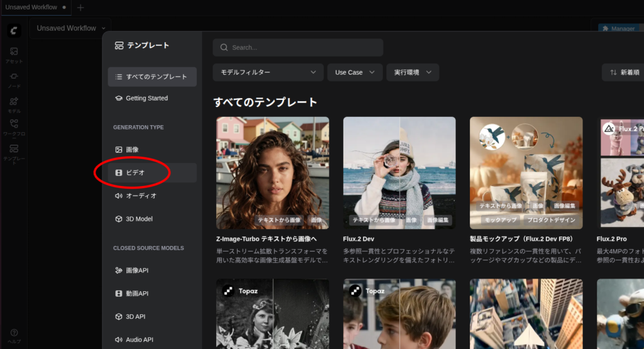The height and width of the screenshot is (349, 644).
Task: Open the 新着順 sort dropdown
Action: 624,72
